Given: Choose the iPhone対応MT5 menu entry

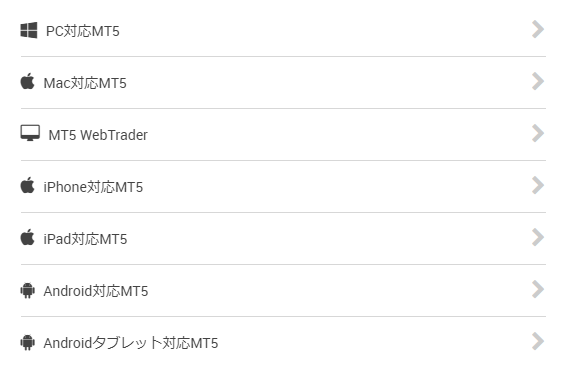Looking at the screenshot, I should click(93, 187).
